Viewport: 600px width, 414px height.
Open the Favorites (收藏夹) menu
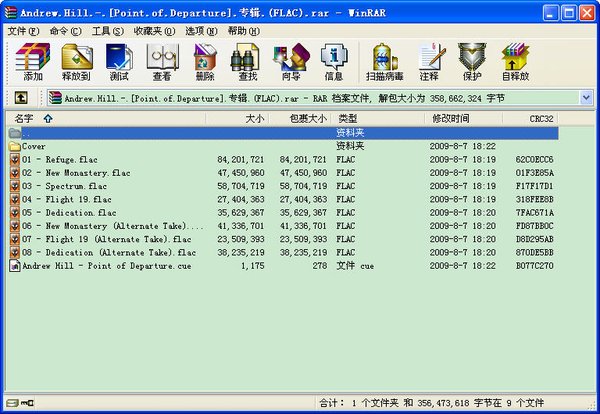pyautogui.click(x=154, y=31)
